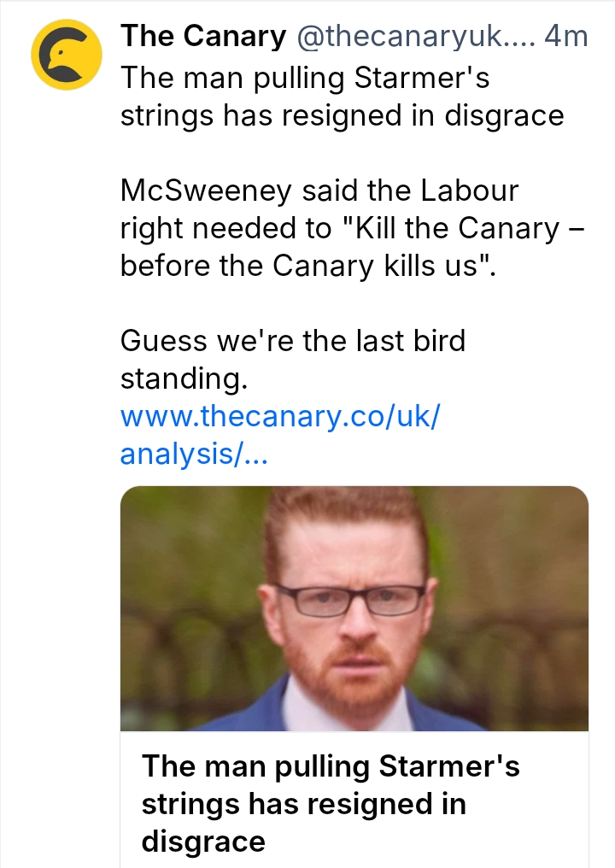Click the quoted "Kill the Canary" phrase
Image resolution: width=615 pixels, height=868 pixels.
coord(458,228)
